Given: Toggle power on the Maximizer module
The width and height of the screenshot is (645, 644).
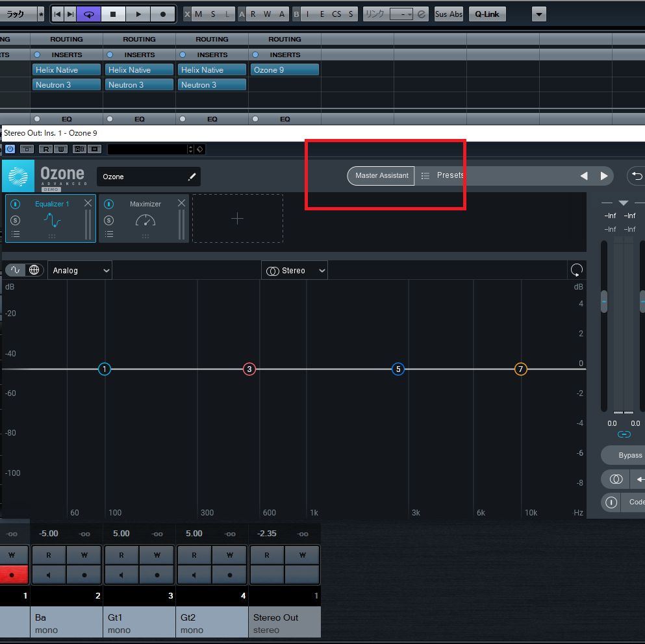Looking at the screenshot, I should [x=108, y=204].
